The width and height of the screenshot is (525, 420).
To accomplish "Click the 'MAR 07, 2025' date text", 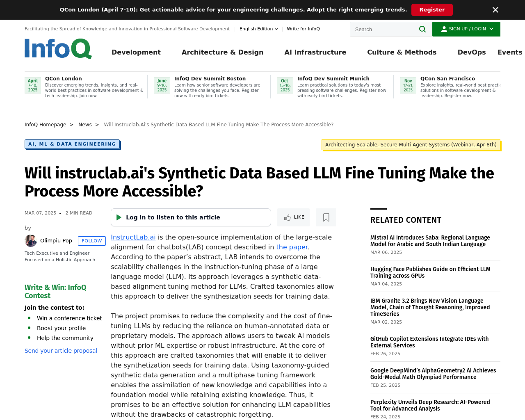I will (x=40, y=213).
